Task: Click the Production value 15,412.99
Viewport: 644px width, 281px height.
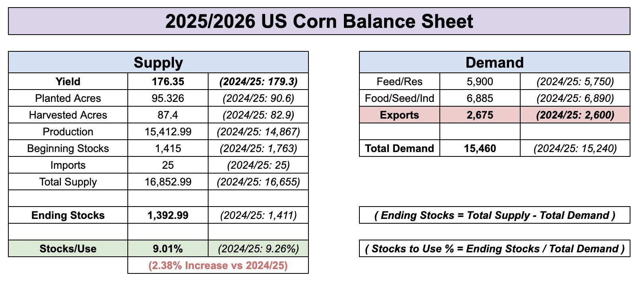Action: tap(168, 131)
